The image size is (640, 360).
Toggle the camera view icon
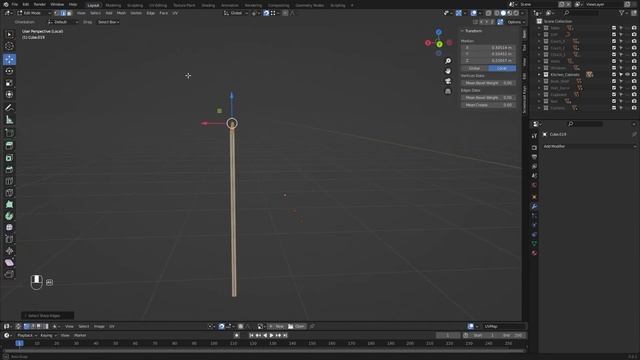[x=448, y=81]
